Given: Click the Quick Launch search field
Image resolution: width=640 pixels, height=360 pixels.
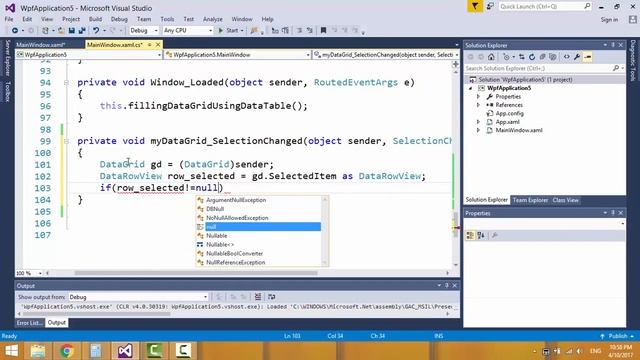Looking at the screenshot, I should click(x=545, y=6).
